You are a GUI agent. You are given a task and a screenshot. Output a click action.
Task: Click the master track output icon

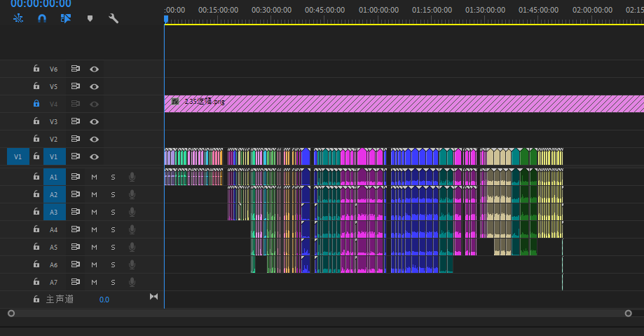click(x=154, y=297)
